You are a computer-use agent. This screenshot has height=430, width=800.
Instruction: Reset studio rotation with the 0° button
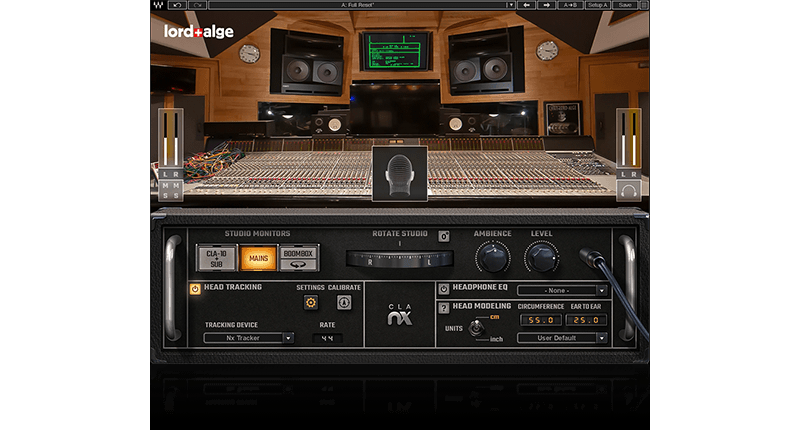pyautogui.click(x=444, y=236)
